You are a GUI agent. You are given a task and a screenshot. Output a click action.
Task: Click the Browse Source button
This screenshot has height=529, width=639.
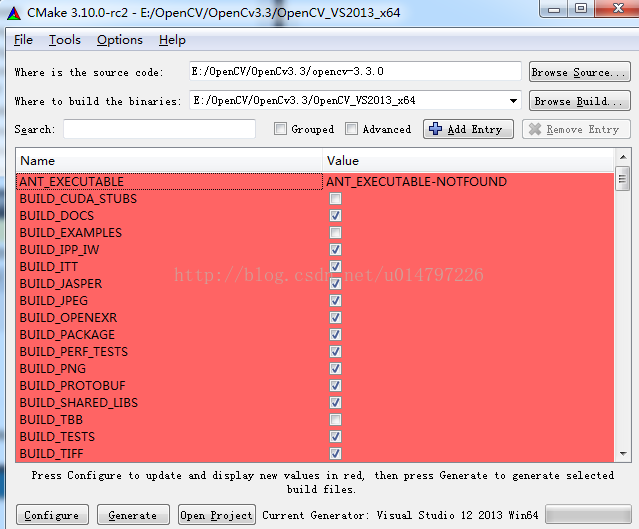coord(580,72)
